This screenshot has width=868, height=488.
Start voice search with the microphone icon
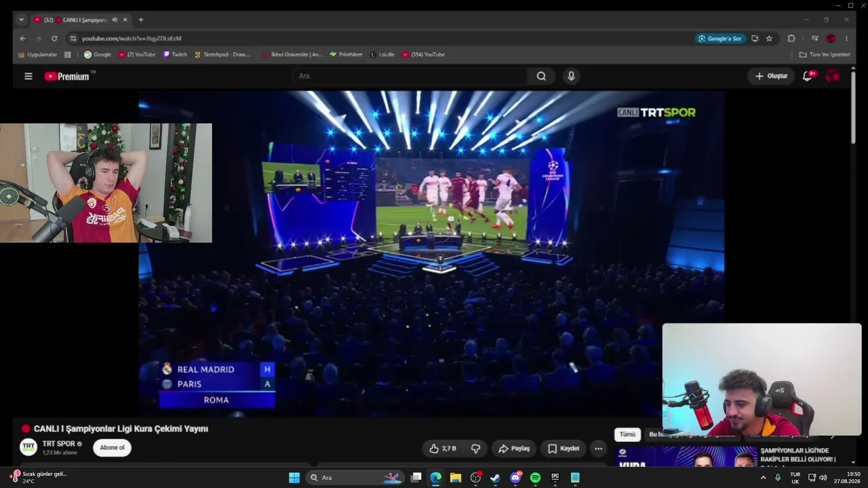click(571, 77)
